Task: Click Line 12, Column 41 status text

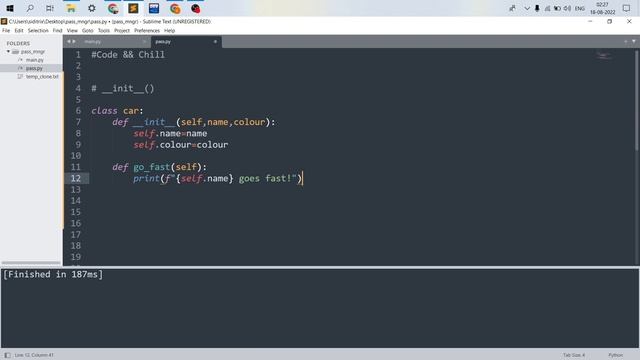Action: point(34,355)
